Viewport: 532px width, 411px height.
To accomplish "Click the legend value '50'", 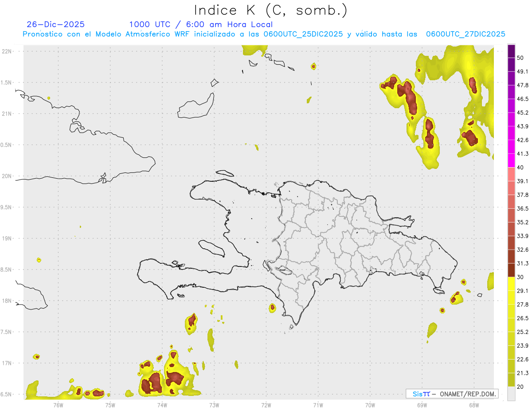I will coord(521,58).
